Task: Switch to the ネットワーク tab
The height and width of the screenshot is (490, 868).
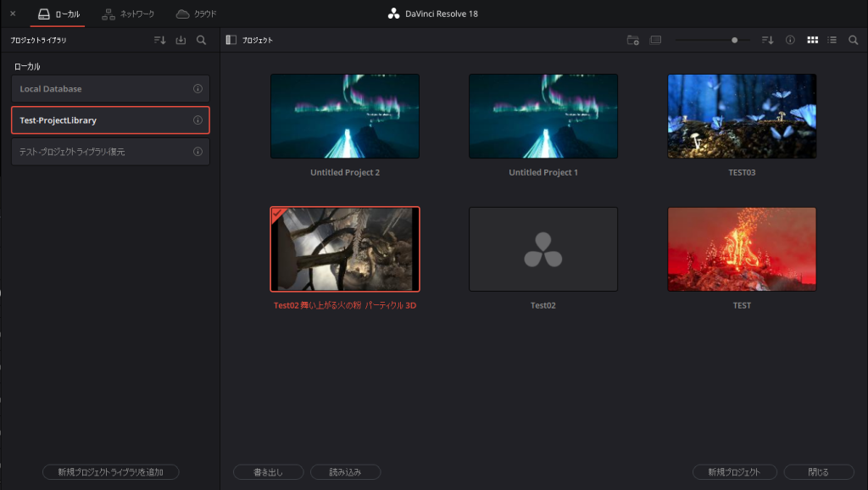Action: (128, 14)
